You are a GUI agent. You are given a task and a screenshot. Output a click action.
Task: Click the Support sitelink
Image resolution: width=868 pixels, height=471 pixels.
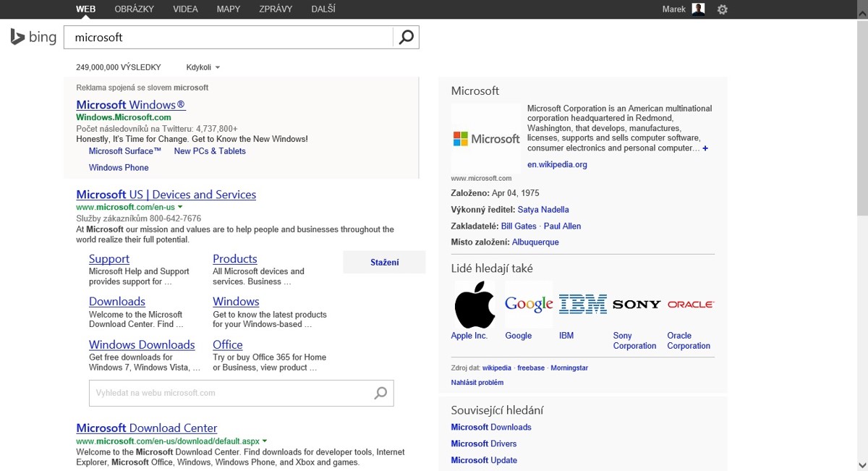pos(109,259)
